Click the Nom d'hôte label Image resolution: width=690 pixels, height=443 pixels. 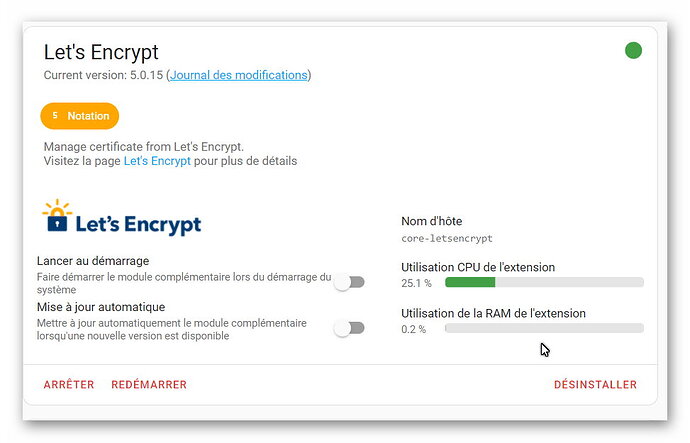coord(432,221)
